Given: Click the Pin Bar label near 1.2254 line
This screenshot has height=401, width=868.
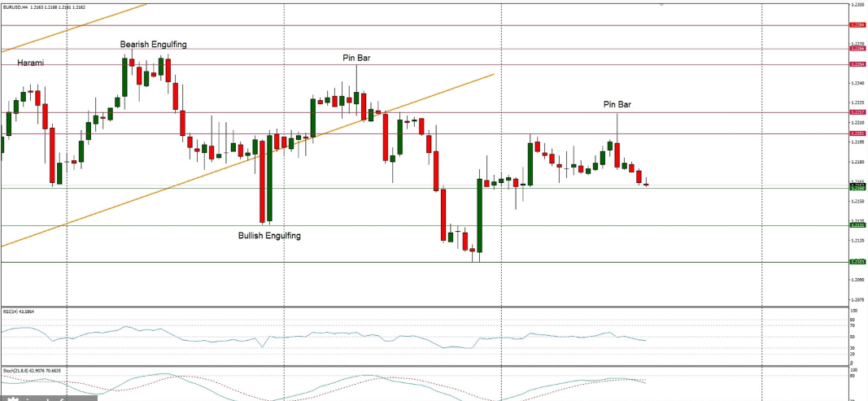Looking at the screenshot, I should pyautogui.click(x=356, y=59).
